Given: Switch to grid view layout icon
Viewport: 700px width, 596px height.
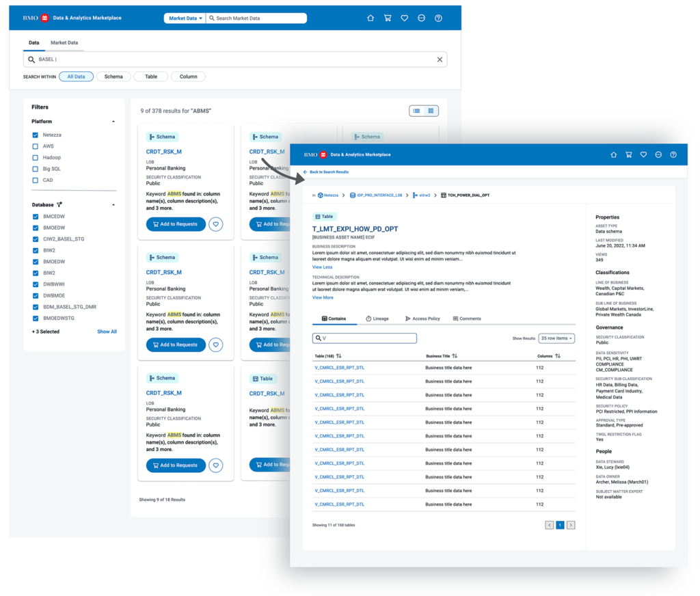Looking at the screenshot, I should pyautogui.click(x=431, y=111).
